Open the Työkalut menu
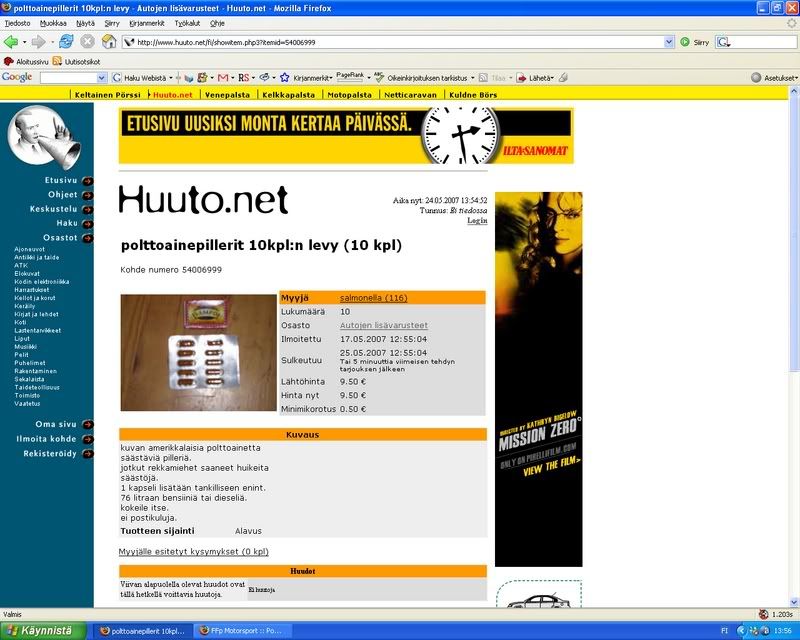The height and width of the screenshot is (640, 800). (x=187, y=23)
